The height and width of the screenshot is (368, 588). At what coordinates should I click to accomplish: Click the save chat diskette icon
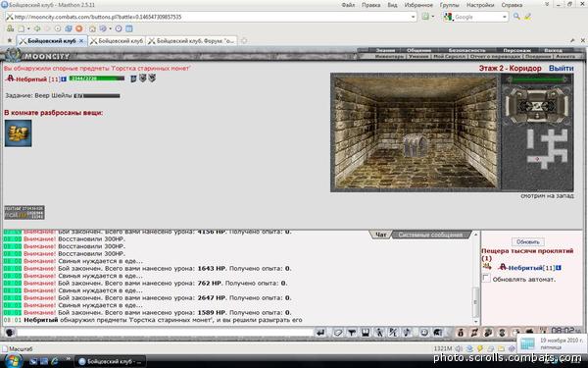(x=366, y=333)
